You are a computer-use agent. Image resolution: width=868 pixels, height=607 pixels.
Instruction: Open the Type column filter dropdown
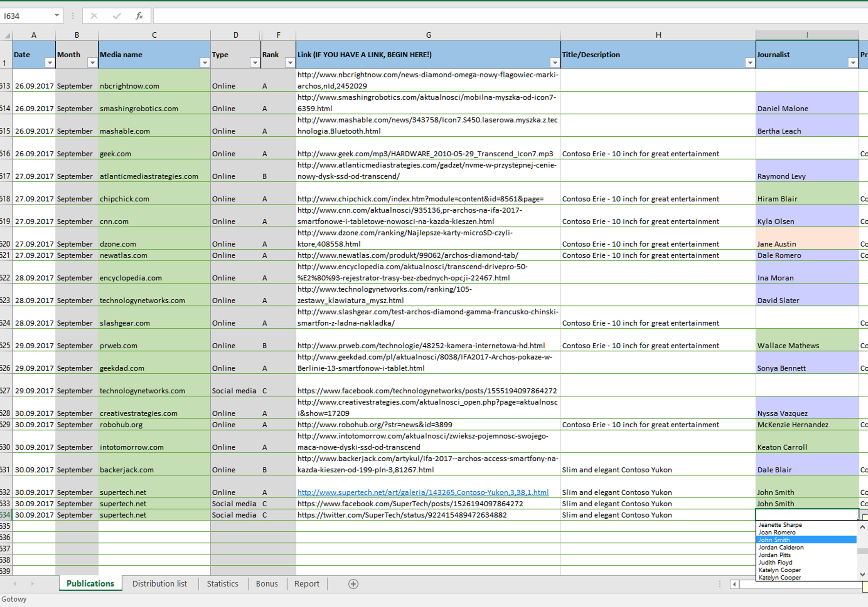pos(255,63)
